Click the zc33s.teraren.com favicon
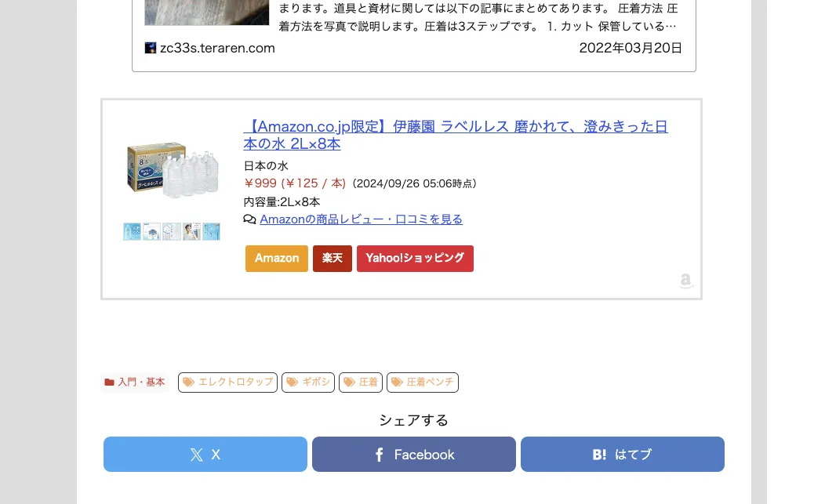Screen dimensions: 825x504 point(151,48)
